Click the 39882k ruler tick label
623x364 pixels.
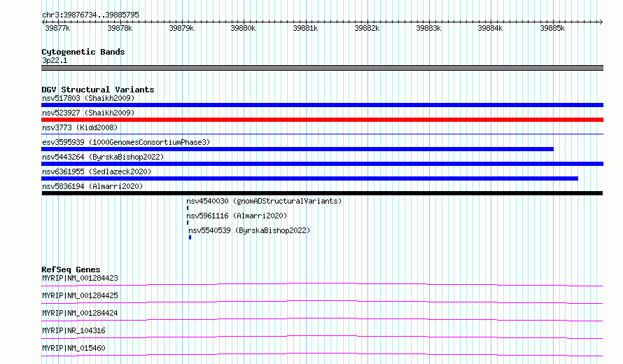[x=367, y=28]
